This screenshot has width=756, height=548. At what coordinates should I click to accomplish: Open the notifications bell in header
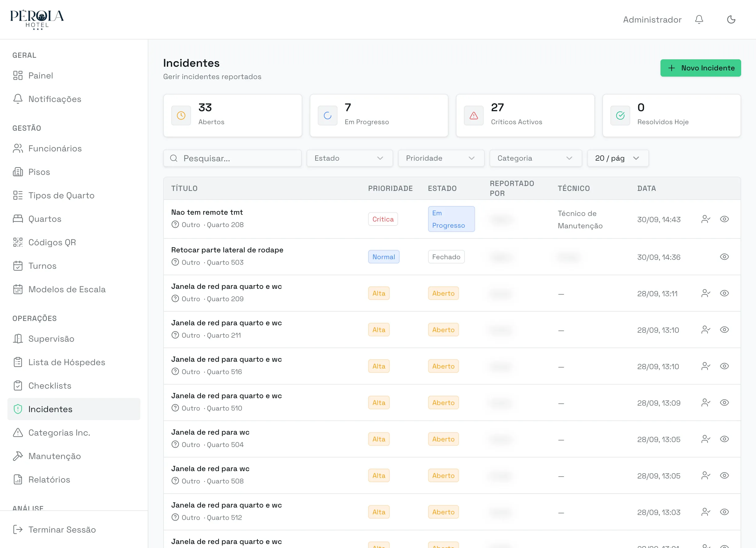[x=699, y=20]
